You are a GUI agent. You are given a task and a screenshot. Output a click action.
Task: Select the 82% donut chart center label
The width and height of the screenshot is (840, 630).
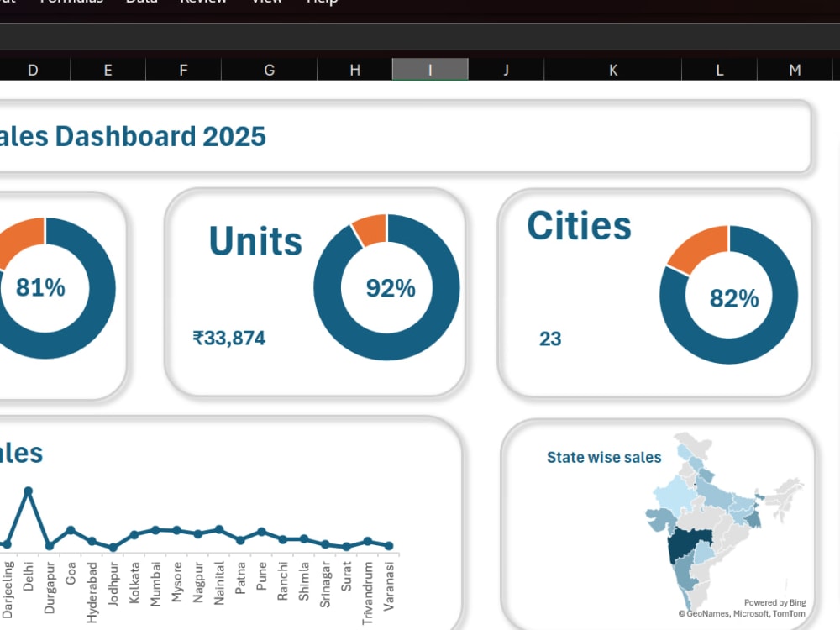(x=734, y=298)
